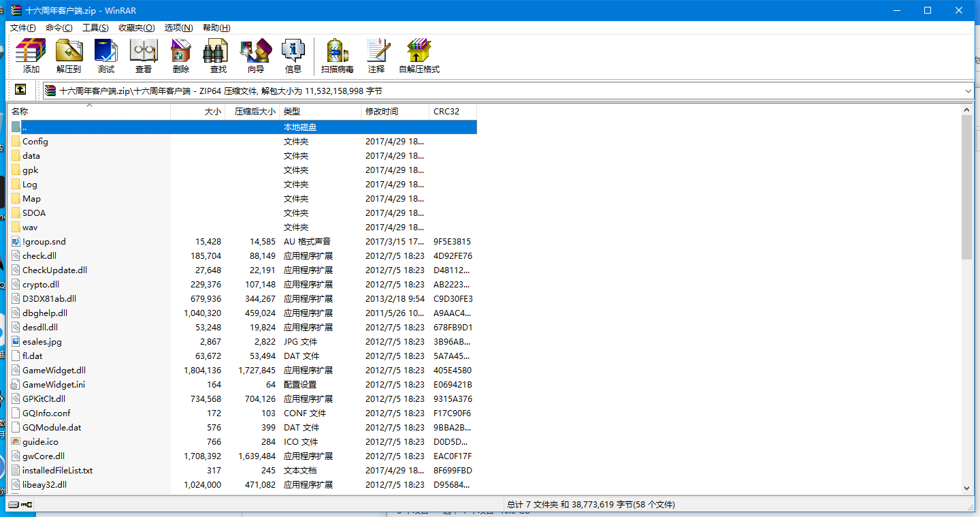
Task: Click the file list scrollbar down arrow
Action: 967,488
